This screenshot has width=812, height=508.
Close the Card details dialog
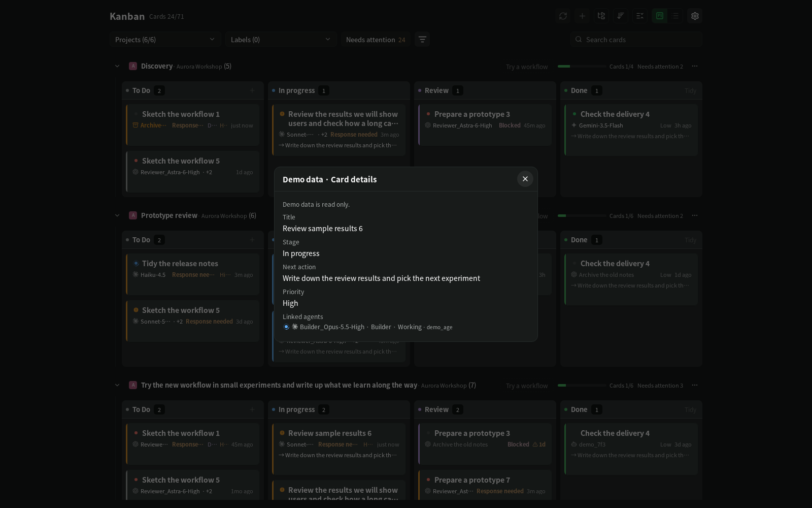tap(525, 179)
